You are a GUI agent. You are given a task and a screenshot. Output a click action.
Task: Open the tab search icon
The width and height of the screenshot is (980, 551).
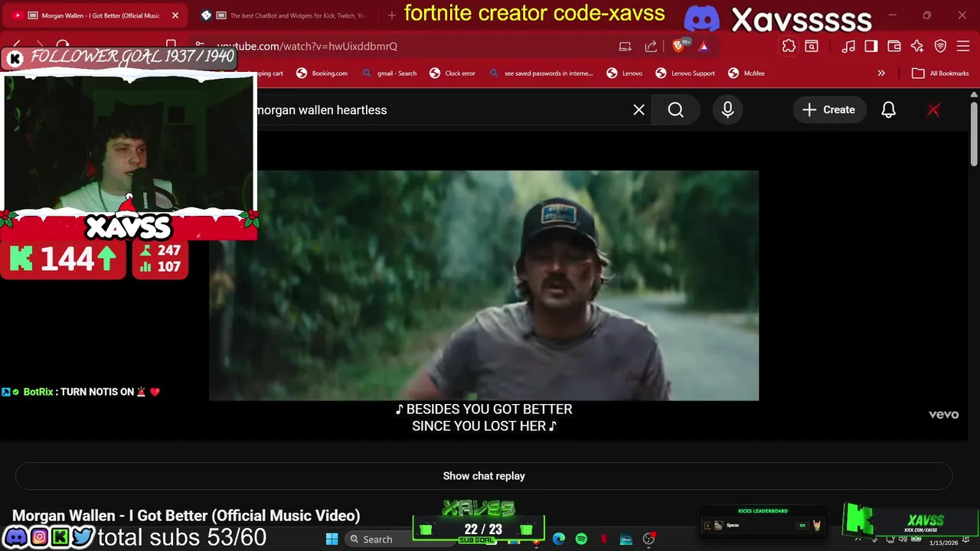pyautogui.click(x=812, y=46)
